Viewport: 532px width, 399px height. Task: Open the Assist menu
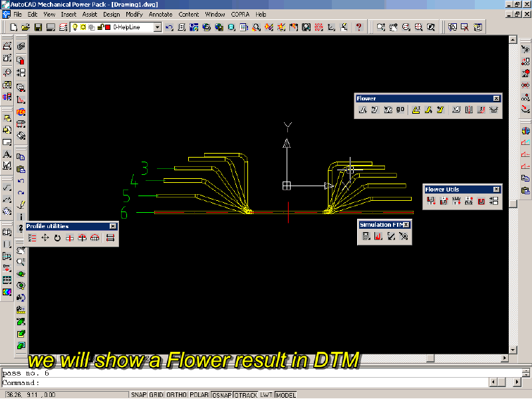tap(90, 14)
